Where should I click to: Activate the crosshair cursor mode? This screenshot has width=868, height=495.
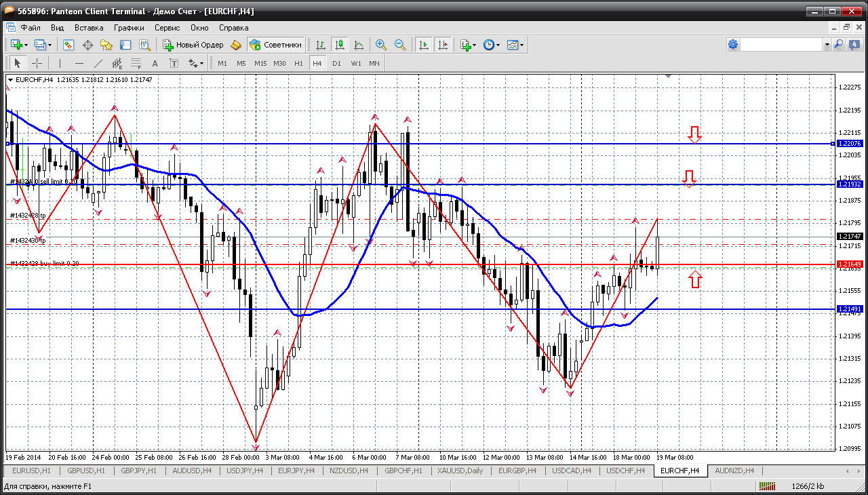click(x=37, y=63)
